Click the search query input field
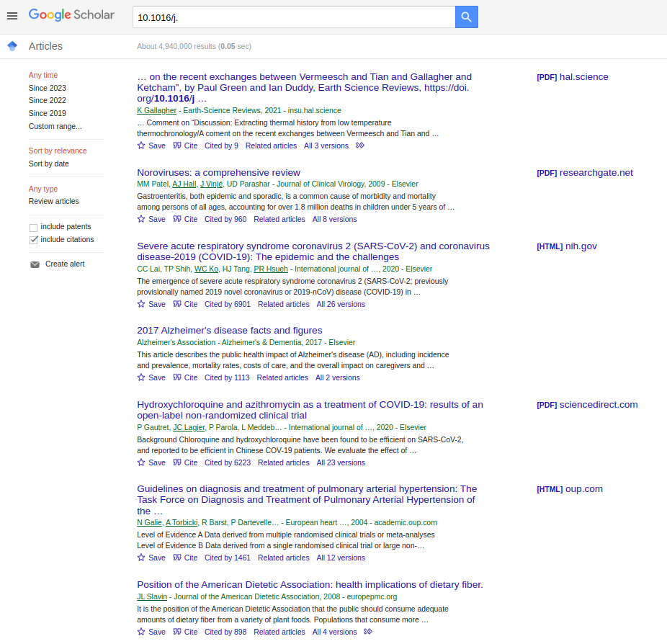The image size is (667, 644). [x=293, y=17]
